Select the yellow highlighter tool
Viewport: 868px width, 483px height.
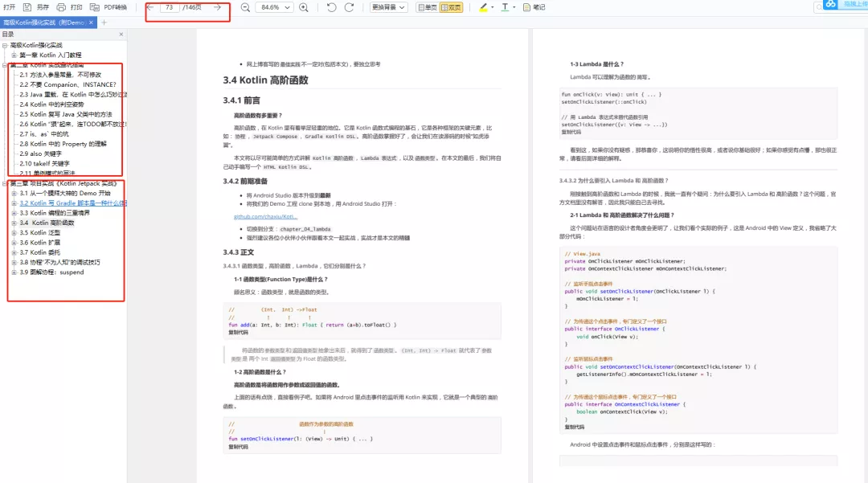(x=482, y=6)
